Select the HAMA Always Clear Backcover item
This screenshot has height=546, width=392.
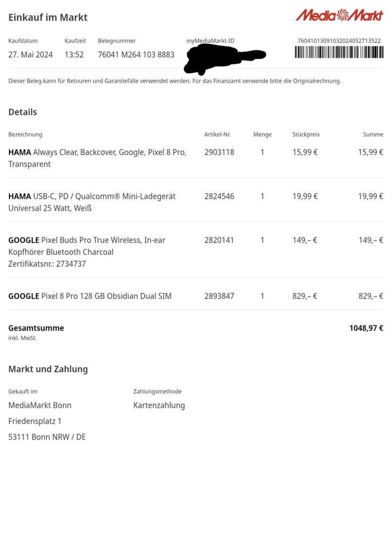pyautogui.click(x=97, y=158)
